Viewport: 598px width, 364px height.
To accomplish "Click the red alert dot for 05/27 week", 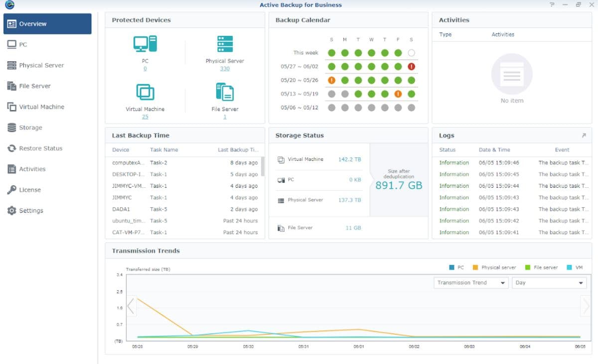I will click(411, 66).
